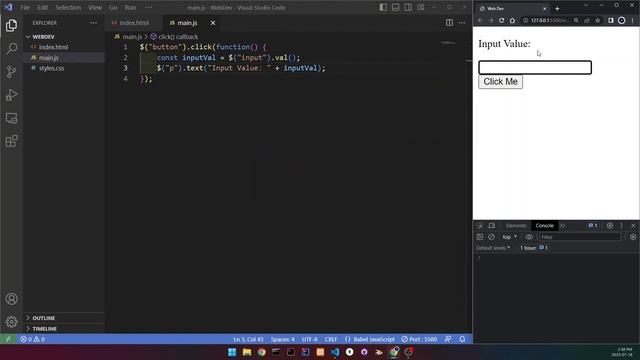This screenshot has width=640, height=360.
Task: Switch to the index.html editor tab
Action: 133,23
